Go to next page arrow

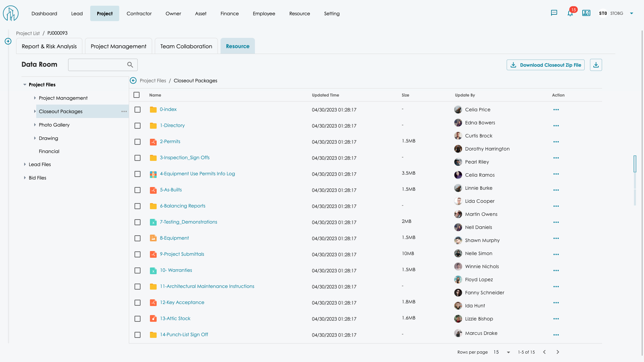point(557,352)
